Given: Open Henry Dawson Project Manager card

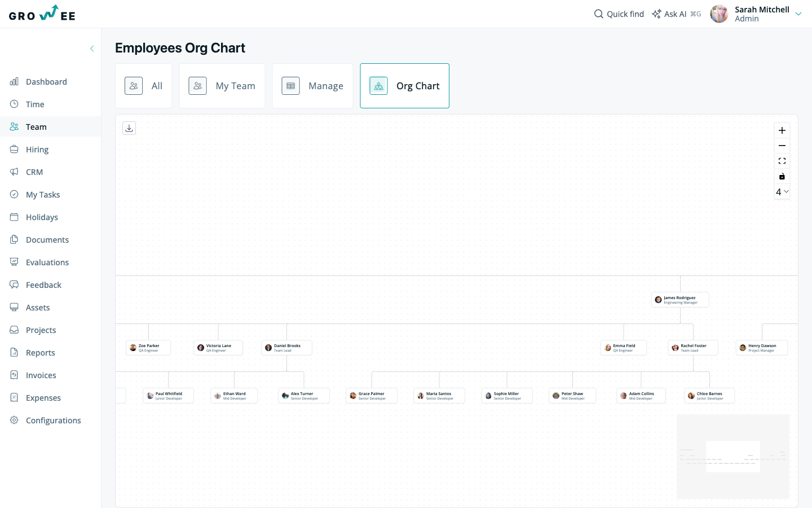Looking at the screenshot, I should (762, 348).
